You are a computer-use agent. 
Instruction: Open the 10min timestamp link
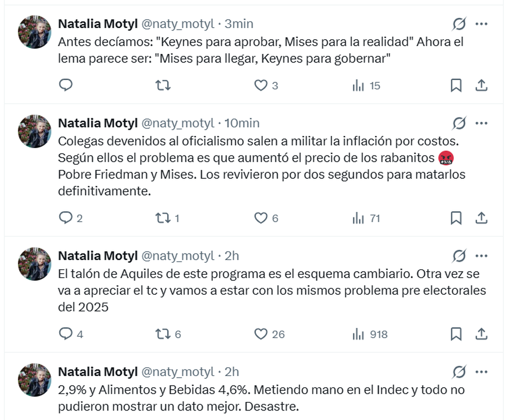click(242, 124)
